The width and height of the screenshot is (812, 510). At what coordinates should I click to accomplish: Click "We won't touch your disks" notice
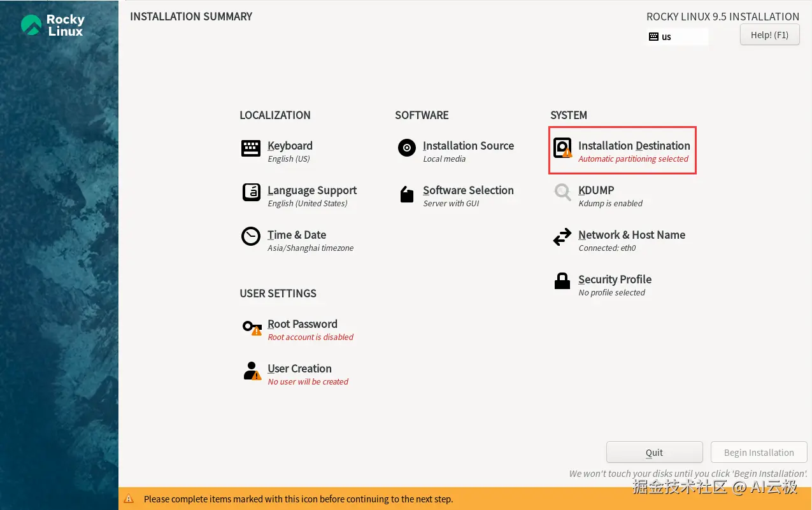[x=688, y=474]
